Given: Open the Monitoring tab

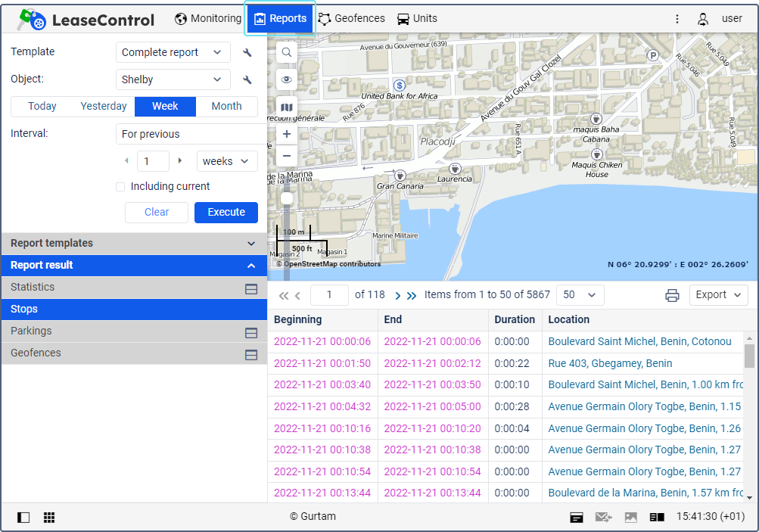Looking at the screenshot, I should [208, 19].
